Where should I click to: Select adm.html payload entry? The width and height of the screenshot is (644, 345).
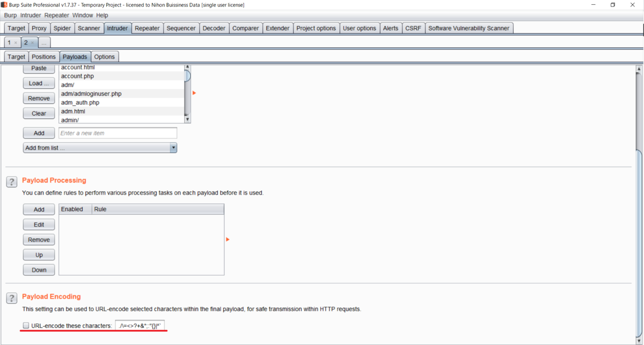tap(121, 111)
